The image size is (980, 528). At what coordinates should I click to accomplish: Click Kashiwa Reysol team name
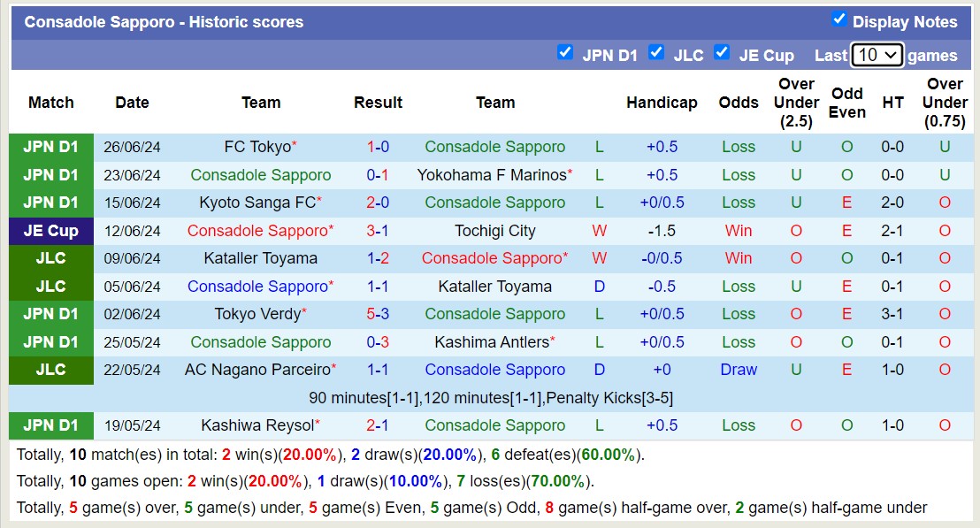[256, 425]
